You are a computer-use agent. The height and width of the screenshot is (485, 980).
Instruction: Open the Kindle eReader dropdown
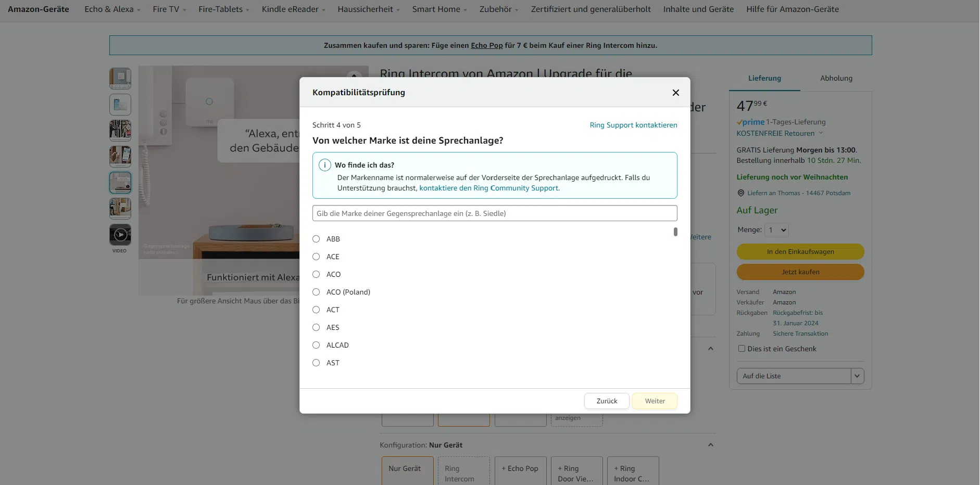294,9
